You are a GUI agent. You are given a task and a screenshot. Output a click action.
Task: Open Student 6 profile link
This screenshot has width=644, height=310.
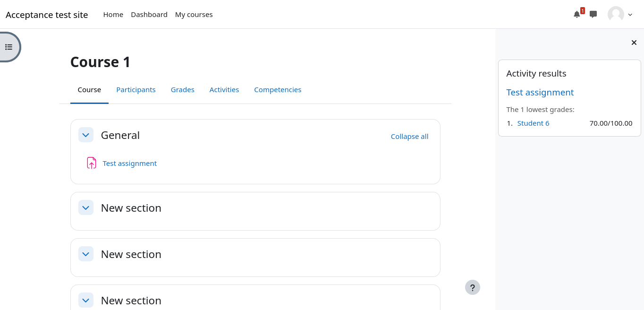[533, 123]
